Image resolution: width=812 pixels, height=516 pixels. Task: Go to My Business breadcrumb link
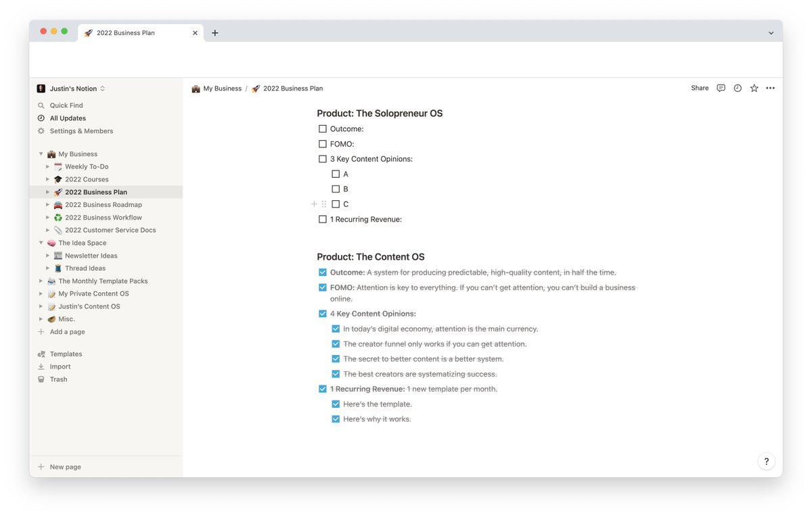[223, 89]
